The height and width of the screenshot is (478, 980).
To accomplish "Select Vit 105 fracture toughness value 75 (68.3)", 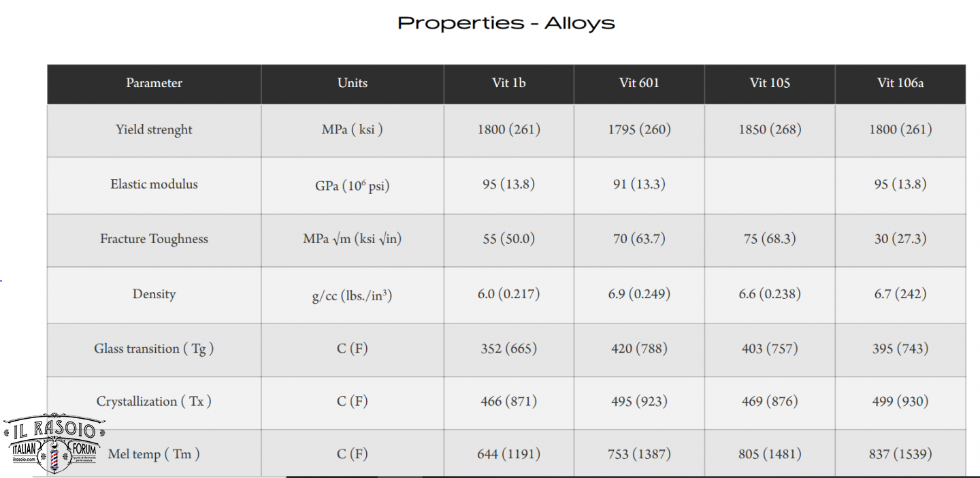I will tap(770, 239).
